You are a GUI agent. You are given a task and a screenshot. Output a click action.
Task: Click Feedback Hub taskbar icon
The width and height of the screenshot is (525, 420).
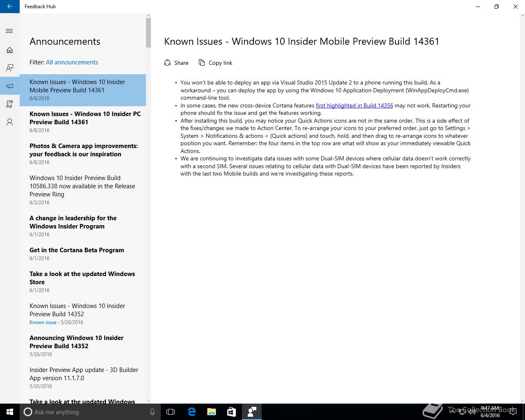(252, 412)
